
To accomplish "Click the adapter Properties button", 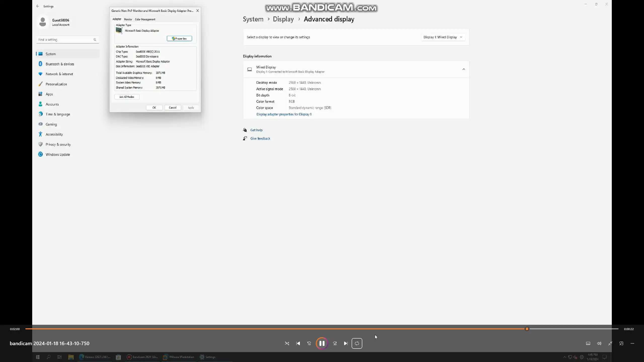I will (179, 38).
